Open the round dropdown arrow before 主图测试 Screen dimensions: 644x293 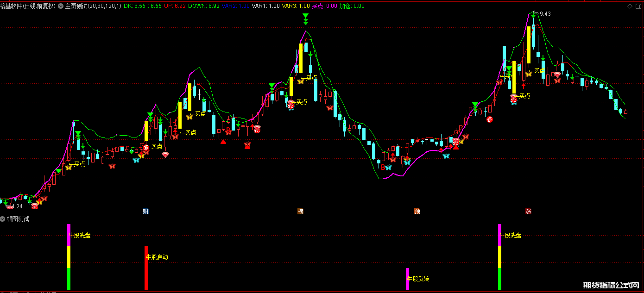tap(61, 6)
